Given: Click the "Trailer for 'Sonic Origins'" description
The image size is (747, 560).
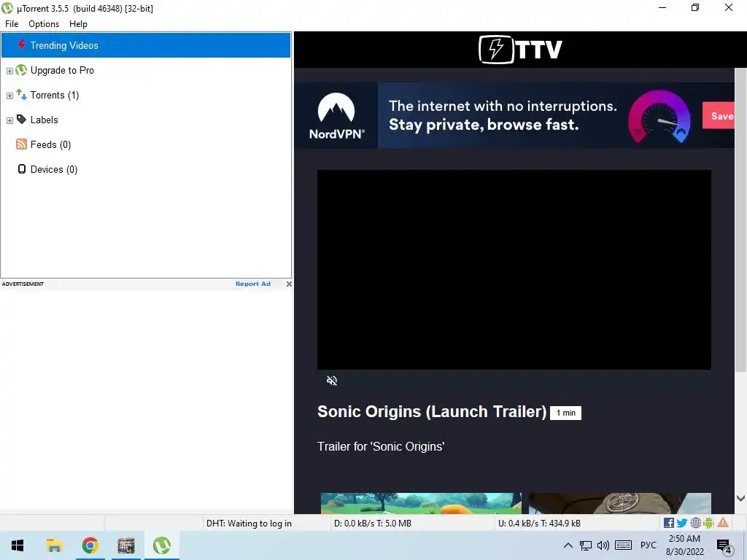Looking at the screenshot, I should [381, 446].
